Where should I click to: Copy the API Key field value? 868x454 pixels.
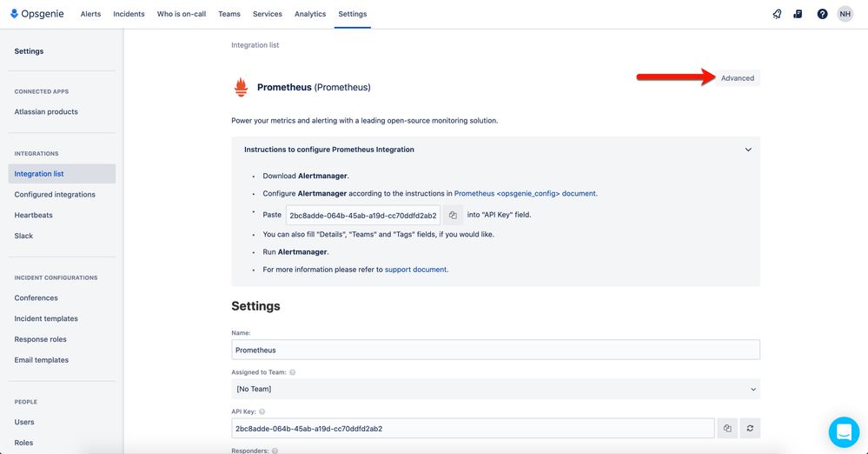[727, 428]
